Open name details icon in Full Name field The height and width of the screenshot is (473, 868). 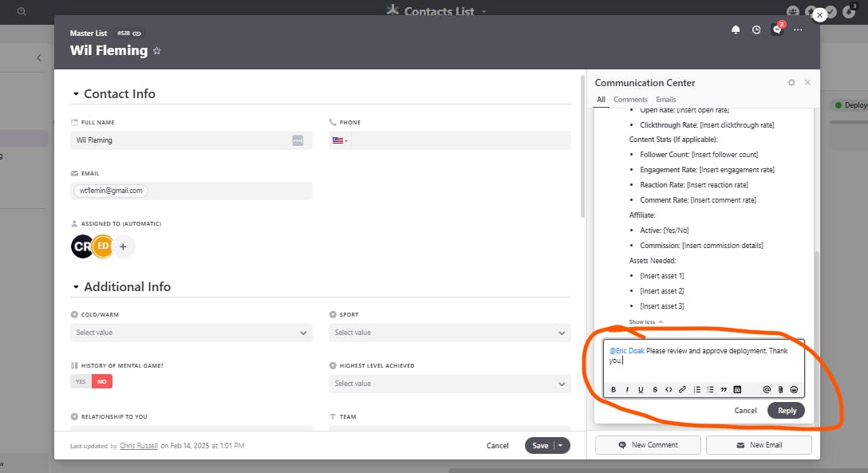click(x=298, y=140)
